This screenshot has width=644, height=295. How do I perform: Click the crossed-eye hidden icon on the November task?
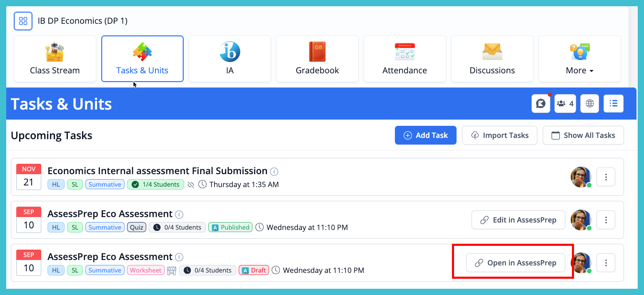191,184
